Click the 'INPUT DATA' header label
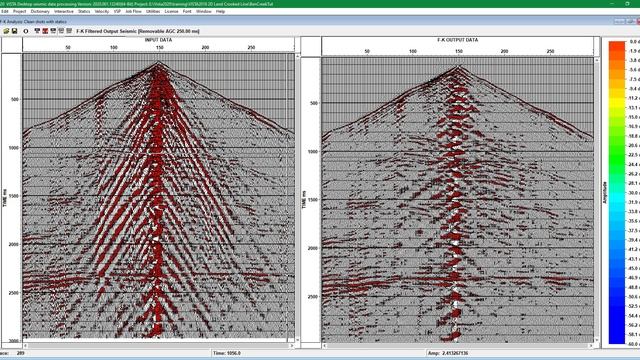Image resolution: width=640 pixels, height=360 pixels. tap(158, 40)
